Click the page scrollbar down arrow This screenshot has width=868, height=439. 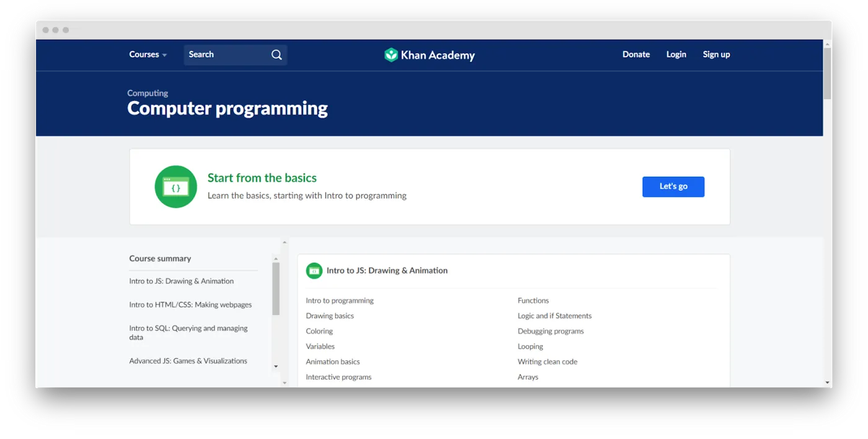point(827,383)
